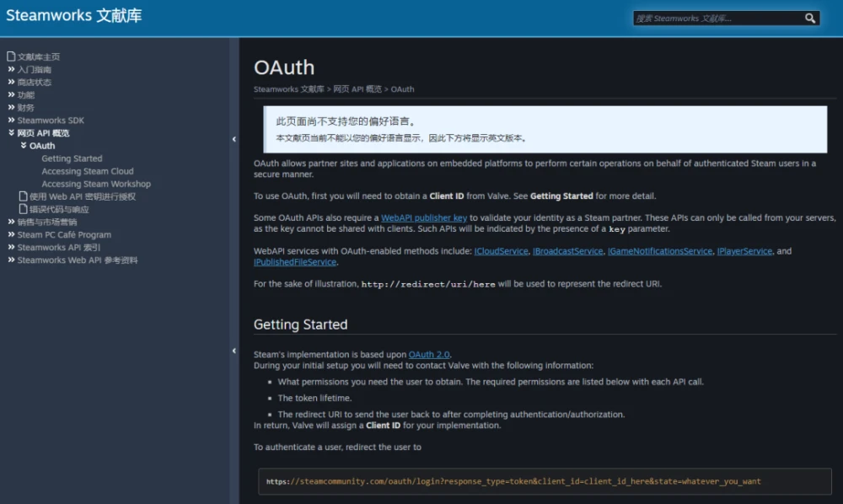The width and height of the screenshot is (843, 504).
Task: Expand the Steamworks API 索引 section
Action: point(11,247)
